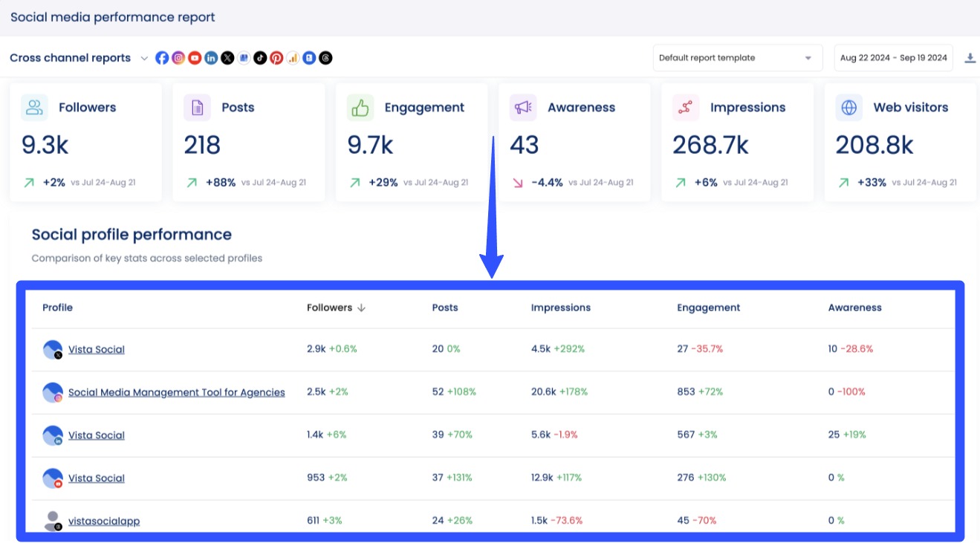Open the Vista Social LinkedIn profile link
This screenshot has width=980, height=543.
(x=96, y=435)
